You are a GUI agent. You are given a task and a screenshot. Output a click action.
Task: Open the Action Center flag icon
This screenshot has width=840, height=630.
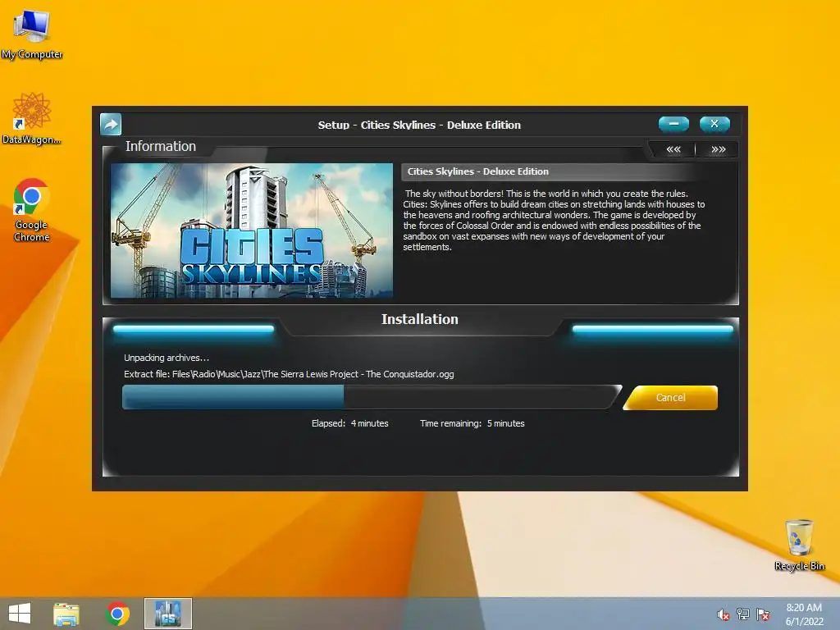click(x=763, y=614)
